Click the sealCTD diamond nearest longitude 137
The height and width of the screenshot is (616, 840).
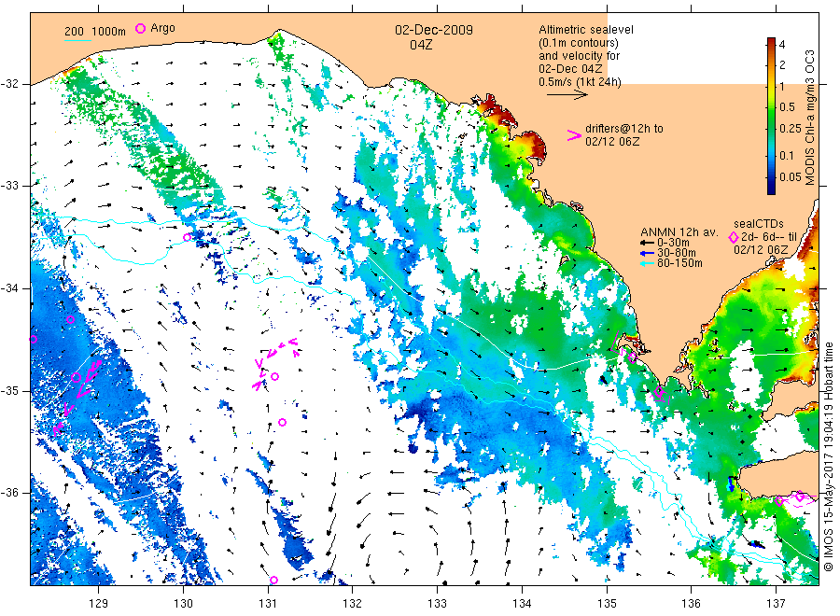tap(779, 501)
